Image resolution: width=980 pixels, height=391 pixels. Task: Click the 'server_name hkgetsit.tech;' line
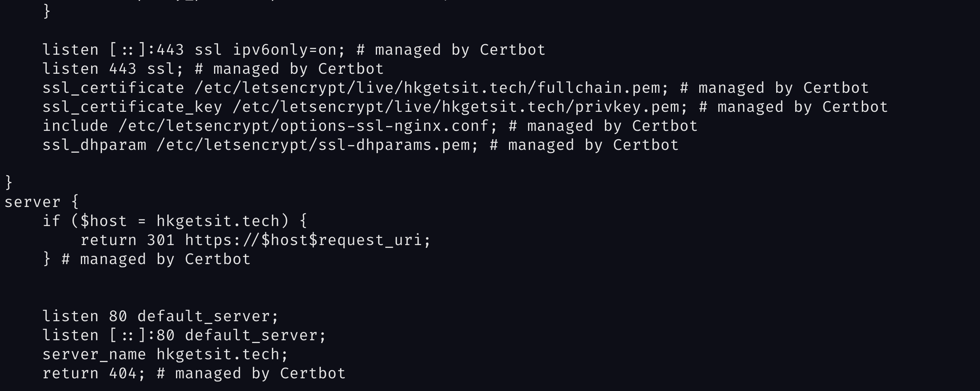click(x=165, y=355)
